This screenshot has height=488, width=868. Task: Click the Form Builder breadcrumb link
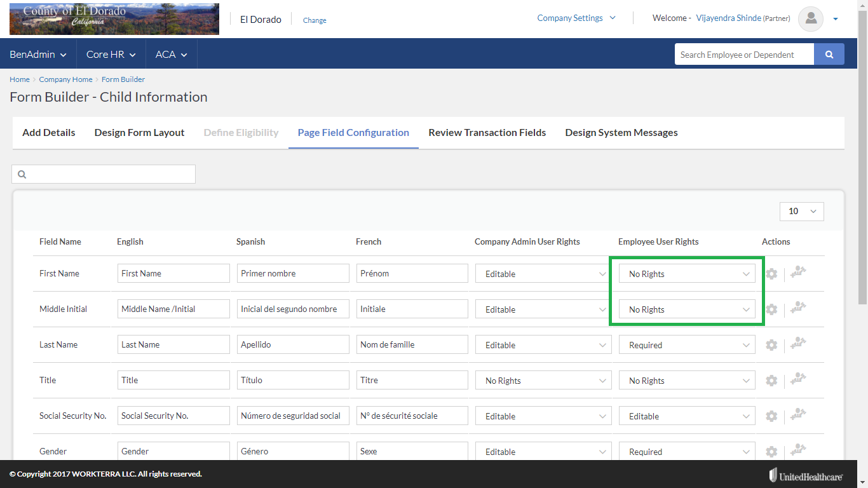click(x=123, y=79)
